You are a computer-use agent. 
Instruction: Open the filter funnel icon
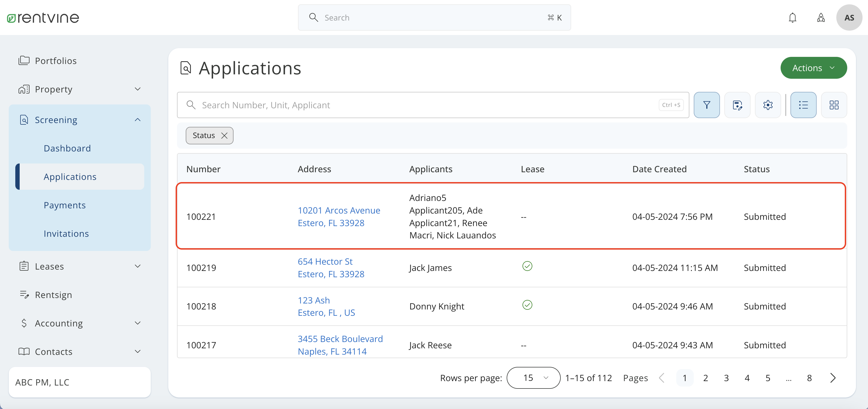(707, 105)
